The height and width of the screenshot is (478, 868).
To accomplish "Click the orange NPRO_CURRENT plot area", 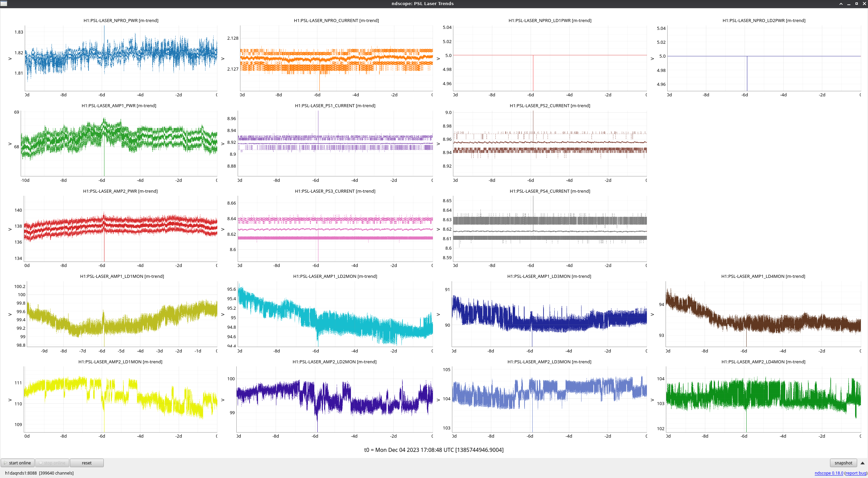I will click(336, 58).
